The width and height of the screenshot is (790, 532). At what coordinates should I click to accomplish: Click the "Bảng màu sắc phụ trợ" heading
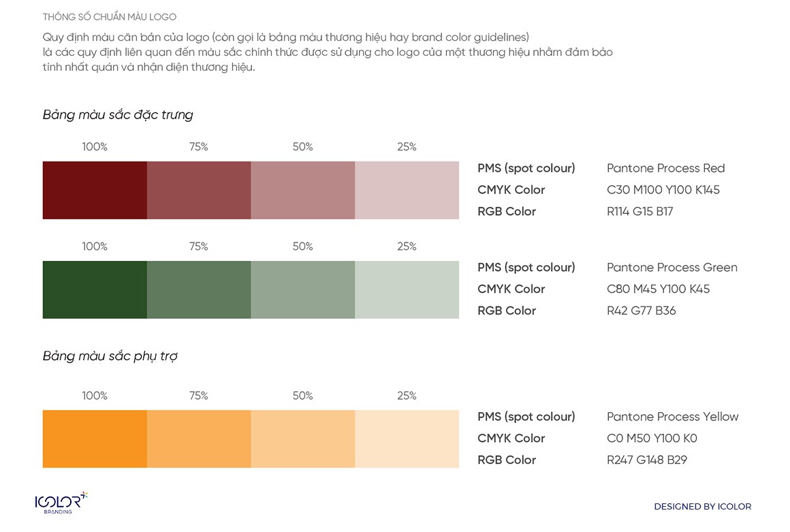(x=110, y=356)
